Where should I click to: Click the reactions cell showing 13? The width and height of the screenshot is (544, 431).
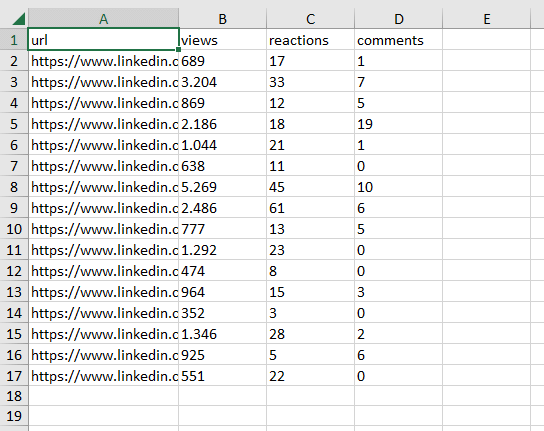point(311,229)
